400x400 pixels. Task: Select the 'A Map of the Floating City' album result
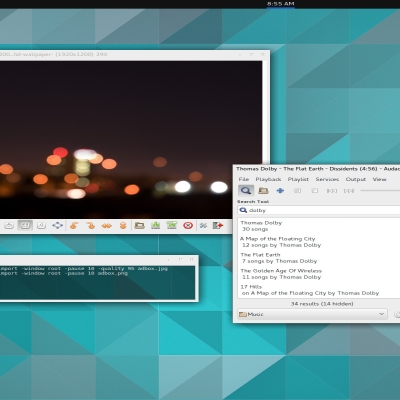(319, 242)
